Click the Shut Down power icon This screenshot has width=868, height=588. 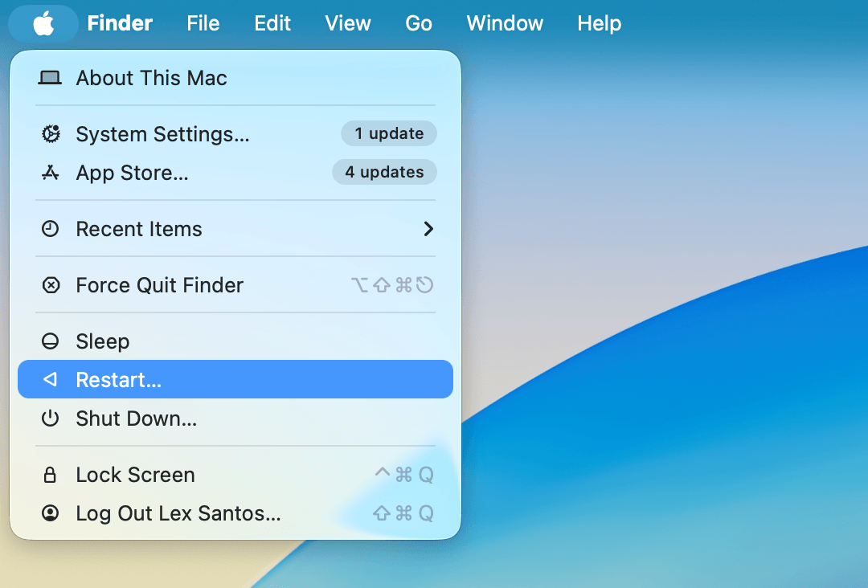pos(51,418)
